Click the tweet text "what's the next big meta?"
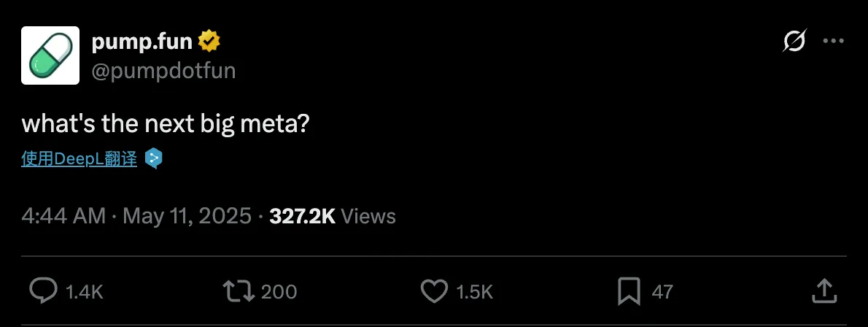This screenshot has width=868, height=327. point(166,123)
